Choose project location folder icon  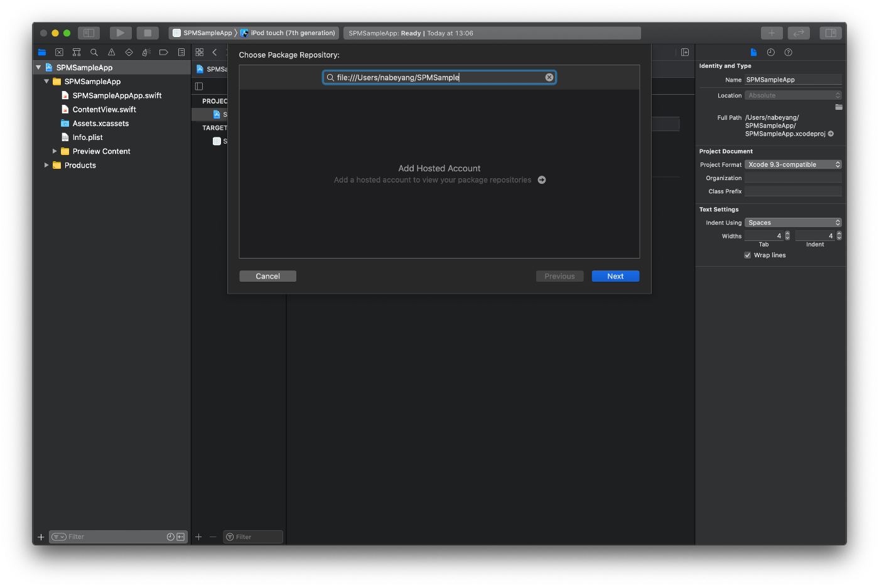click(839, 107)
